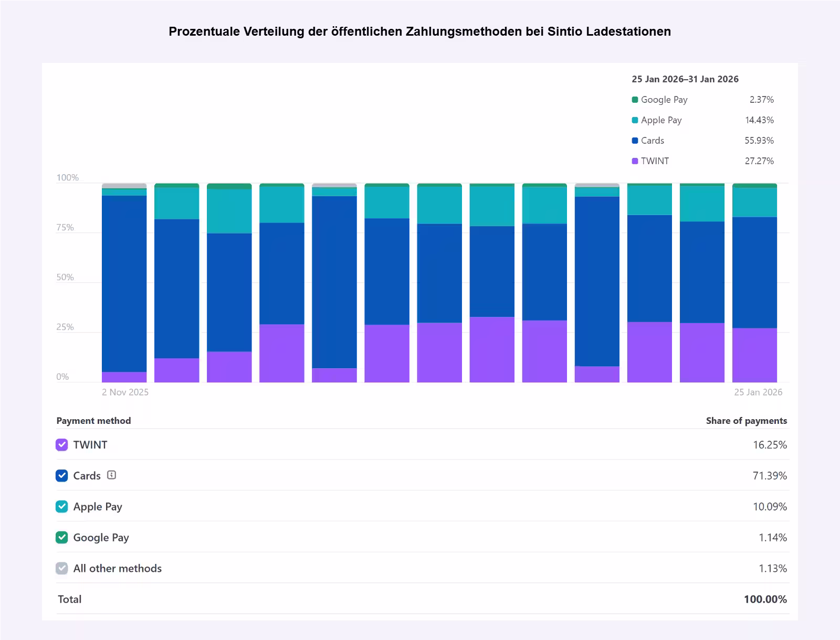Screen dimensions: 840x640
Task: Disable the Cards checkbox
Action: (61, 475)
